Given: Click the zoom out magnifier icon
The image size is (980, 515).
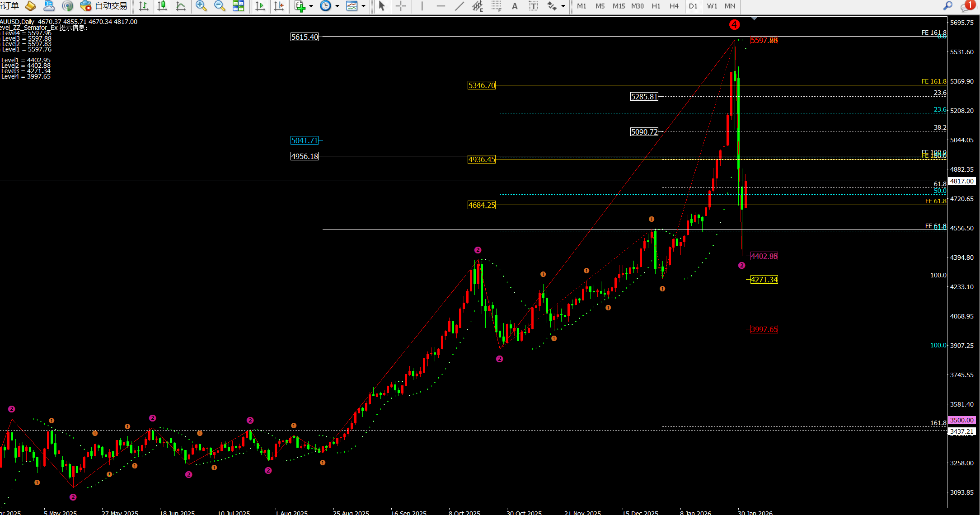Looking at the screenshot, I should coord(220,6).
